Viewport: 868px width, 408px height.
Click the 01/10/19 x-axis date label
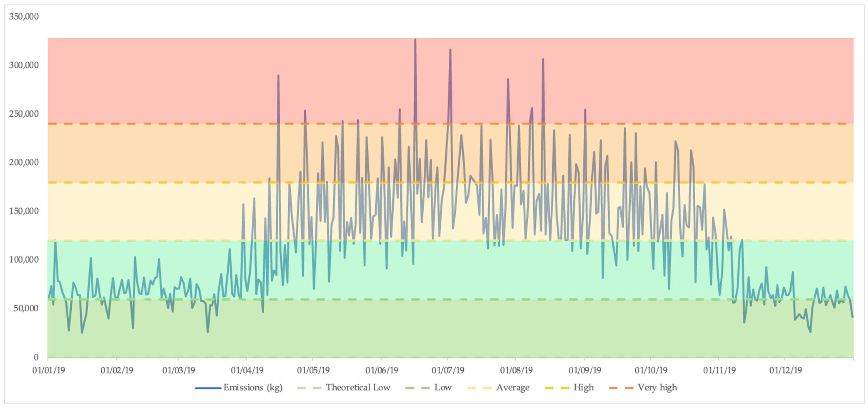click(x=651, y=370)
